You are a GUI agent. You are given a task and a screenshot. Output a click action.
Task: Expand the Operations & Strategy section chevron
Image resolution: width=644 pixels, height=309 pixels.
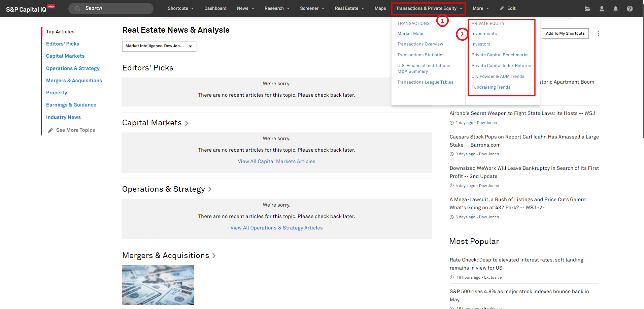pyautogui.click(x=210, y=189)
